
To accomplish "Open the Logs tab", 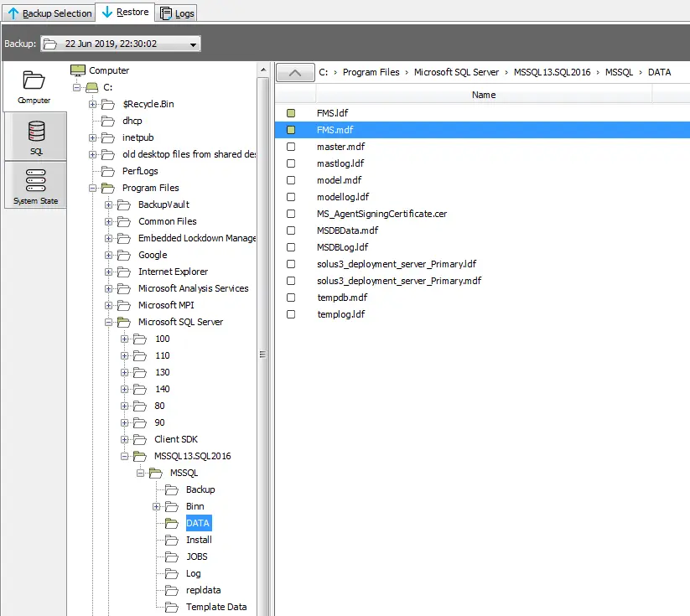I will coord(176,13).
